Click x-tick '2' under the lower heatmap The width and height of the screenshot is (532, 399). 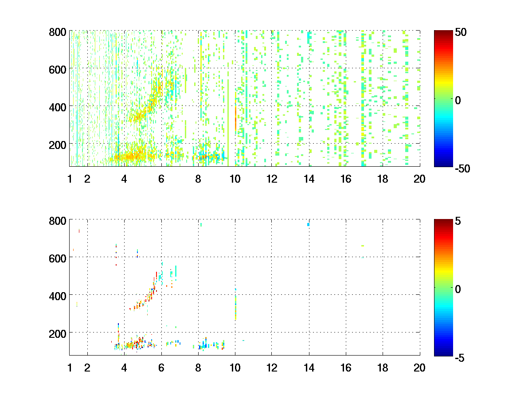[87, 368]
